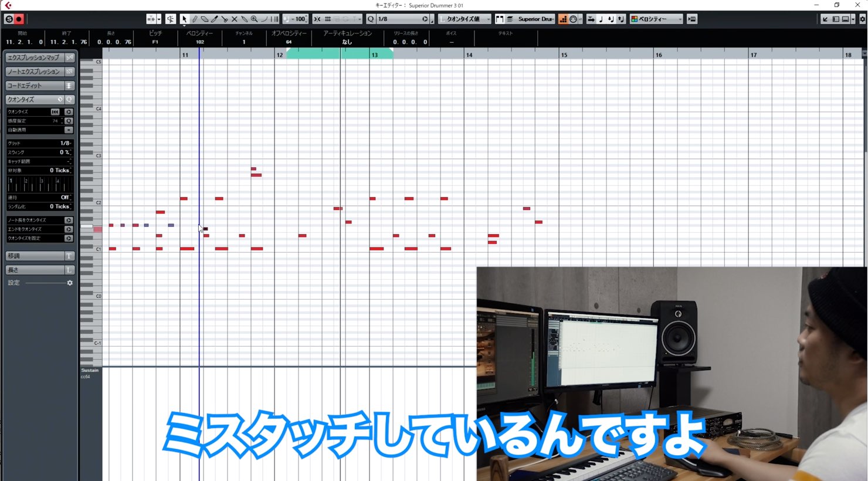The height and width of the screenshot is (481, 868).
Task: Select the Trim tool
Action: point(215,19)
